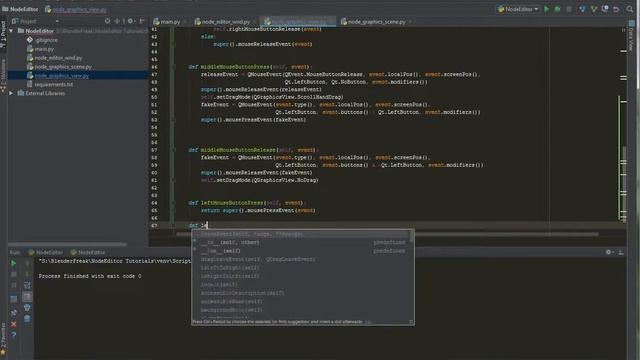640x360 pixels.
Task: Toggle soft-wrap icon in Run panel
Action: tap(27, 285)
